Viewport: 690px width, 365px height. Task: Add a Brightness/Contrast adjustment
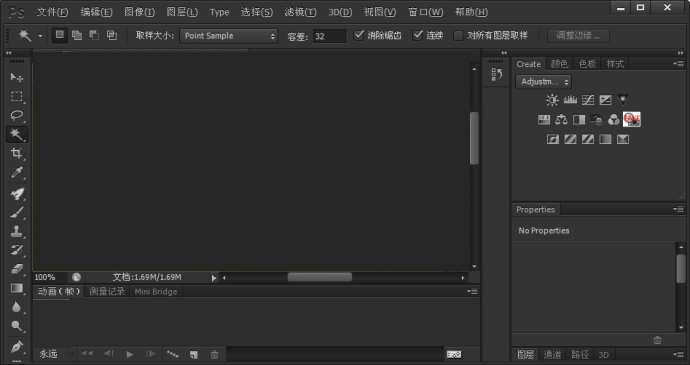pyautogui.click(x=552, y=100)
